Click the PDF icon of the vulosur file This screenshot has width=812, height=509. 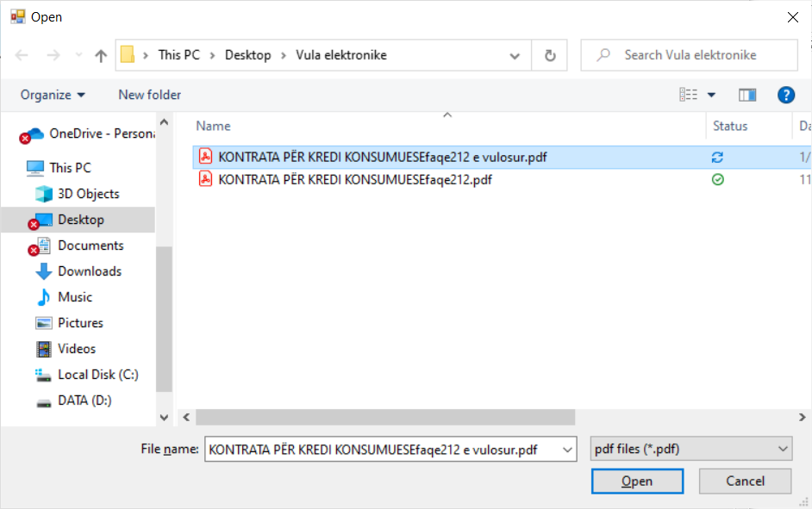coord(206,156)
